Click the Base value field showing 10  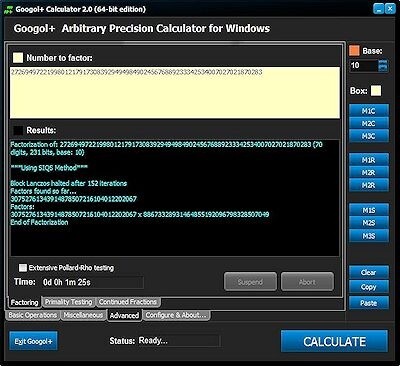(364, 66)
